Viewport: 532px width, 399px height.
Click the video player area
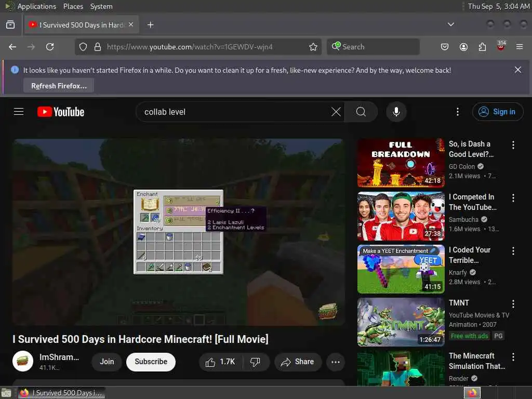[x=179, y=232]
